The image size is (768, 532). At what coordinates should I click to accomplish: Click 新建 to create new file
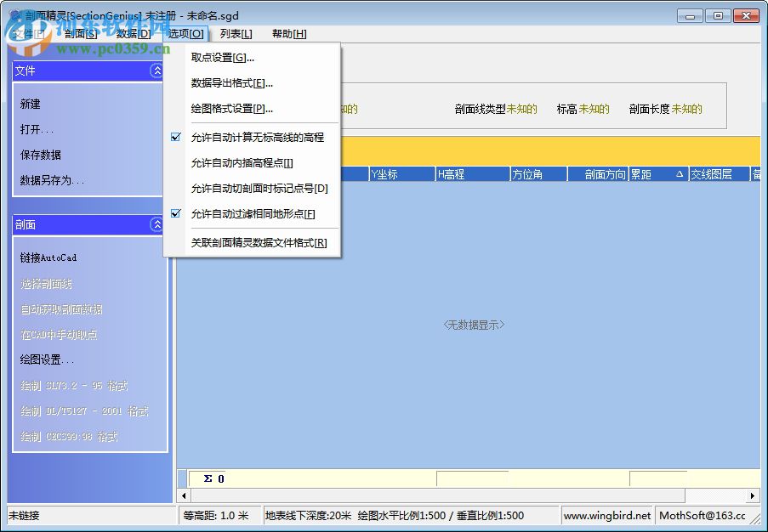pyautogui.click(x=32, y=104)
